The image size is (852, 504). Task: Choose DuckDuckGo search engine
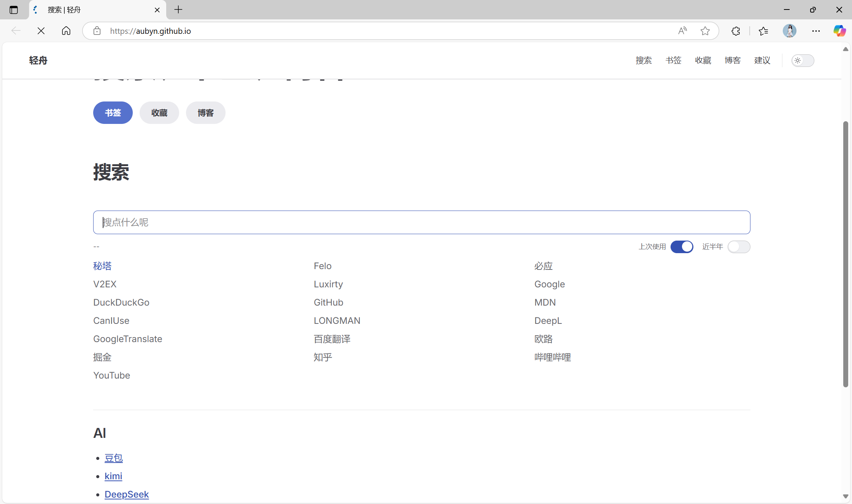pos(121,303)
